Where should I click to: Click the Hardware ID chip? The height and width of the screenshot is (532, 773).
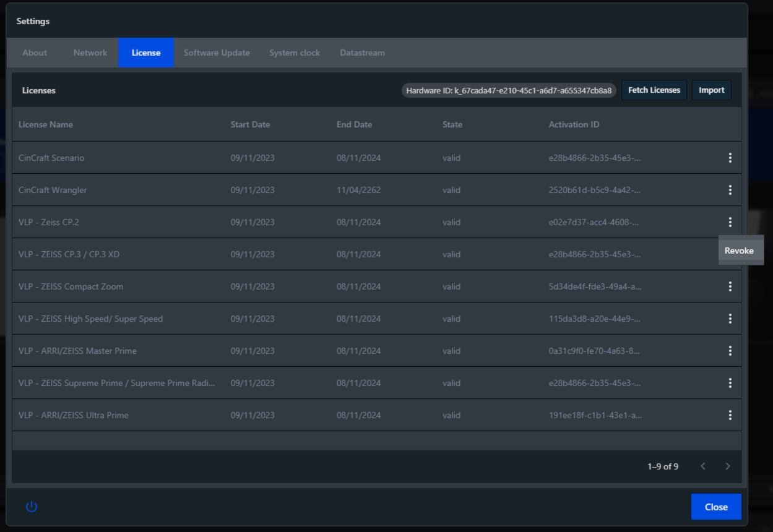click(509, 90)
